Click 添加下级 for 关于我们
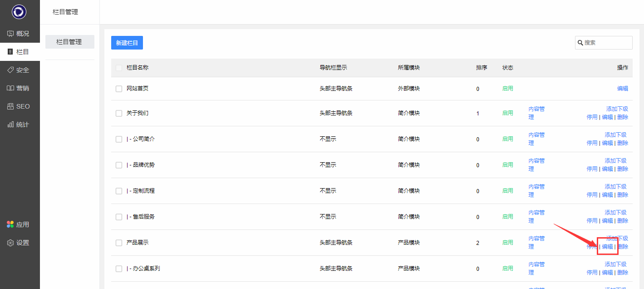 617,109
